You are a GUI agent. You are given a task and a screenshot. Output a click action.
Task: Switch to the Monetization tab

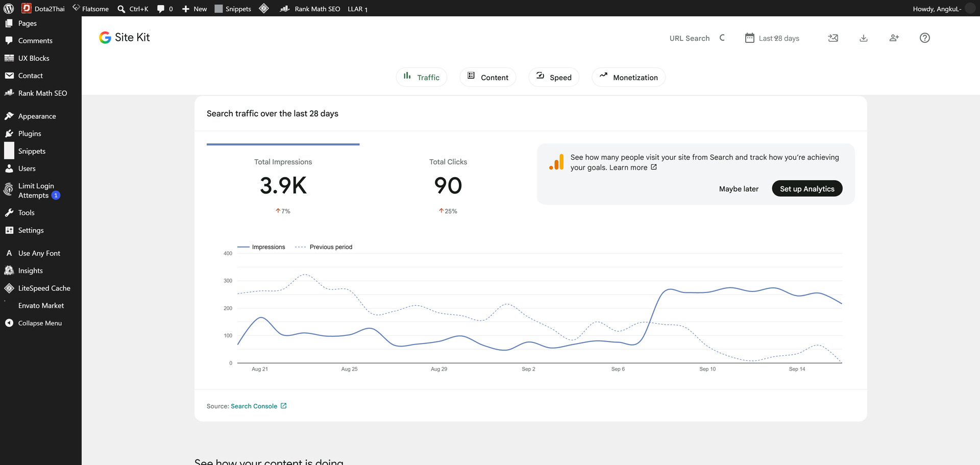629,77
